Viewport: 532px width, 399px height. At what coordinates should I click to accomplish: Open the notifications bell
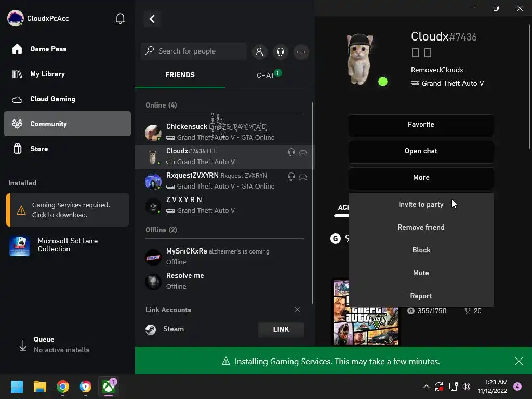(120, 18)
